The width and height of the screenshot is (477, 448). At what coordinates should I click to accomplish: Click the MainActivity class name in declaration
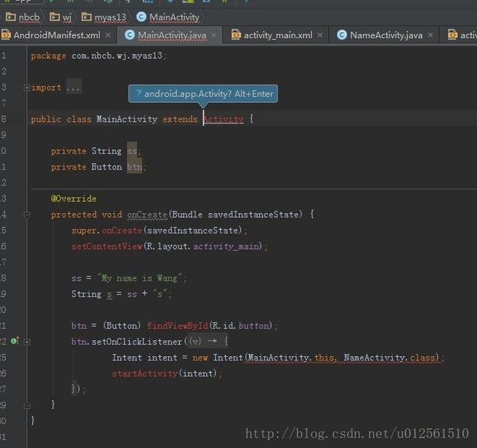[x=127, y=119]
